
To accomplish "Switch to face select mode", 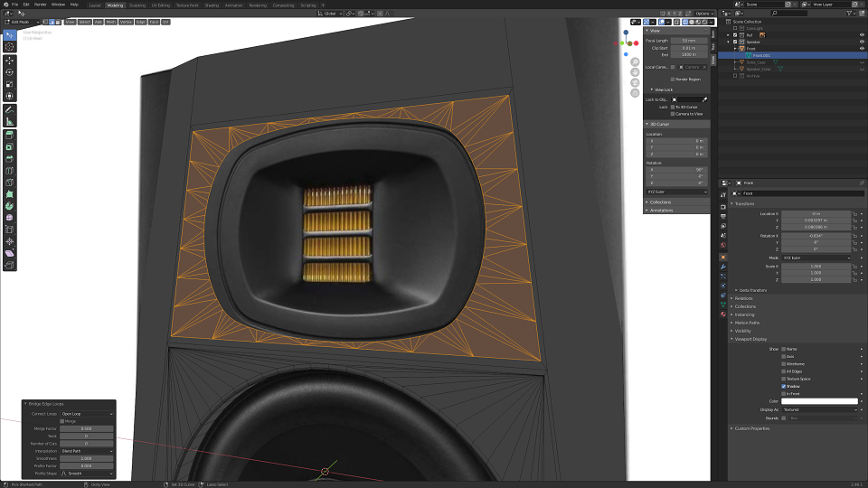I will point(58,22).
